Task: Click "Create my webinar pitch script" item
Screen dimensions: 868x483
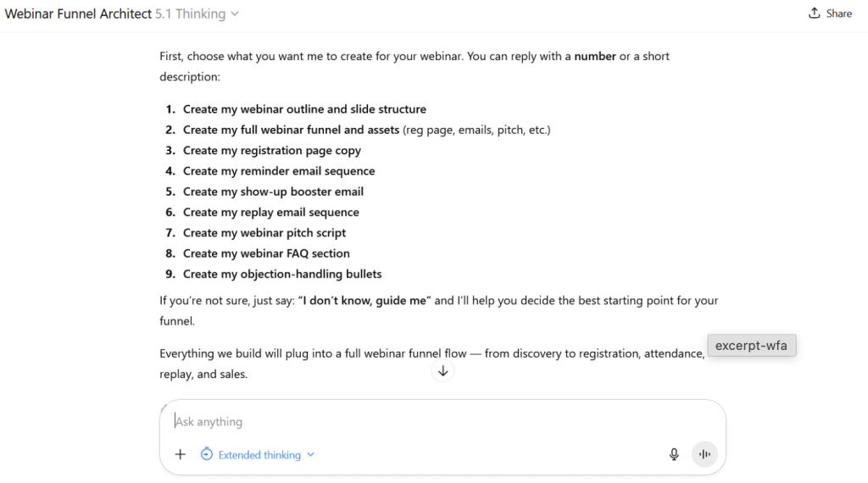Action: [x=264, y=233]
